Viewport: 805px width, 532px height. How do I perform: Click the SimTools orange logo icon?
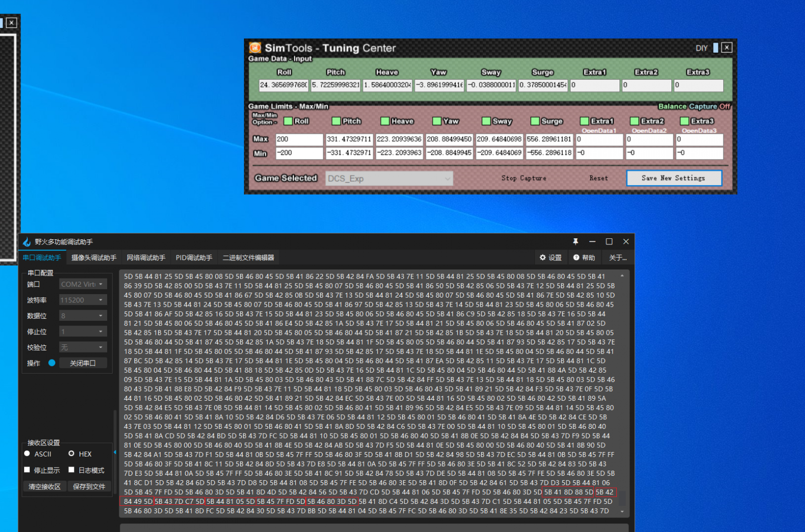pyautogui.click(x=255, y=48)
